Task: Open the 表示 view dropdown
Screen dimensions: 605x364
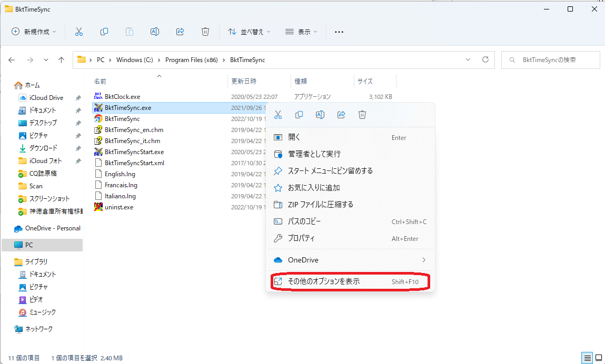Action: pyautogui.click(x=301, y=32)
